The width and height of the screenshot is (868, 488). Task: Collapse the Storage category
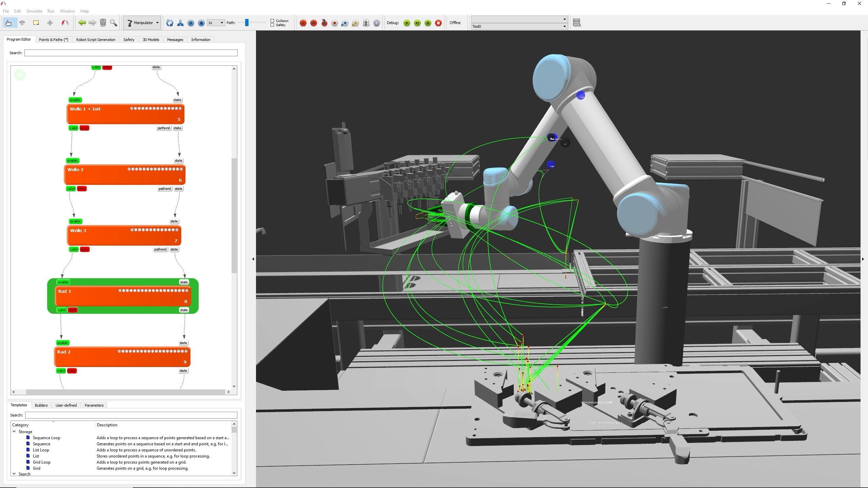coord(14,431)
